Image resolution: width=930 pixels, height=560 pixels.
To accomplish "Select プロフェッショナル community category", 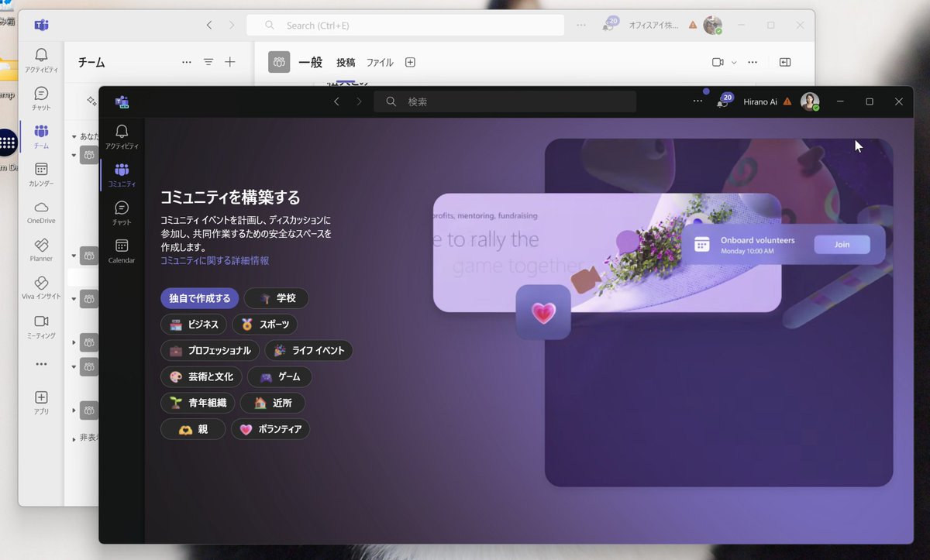I will tap(210, 351).
